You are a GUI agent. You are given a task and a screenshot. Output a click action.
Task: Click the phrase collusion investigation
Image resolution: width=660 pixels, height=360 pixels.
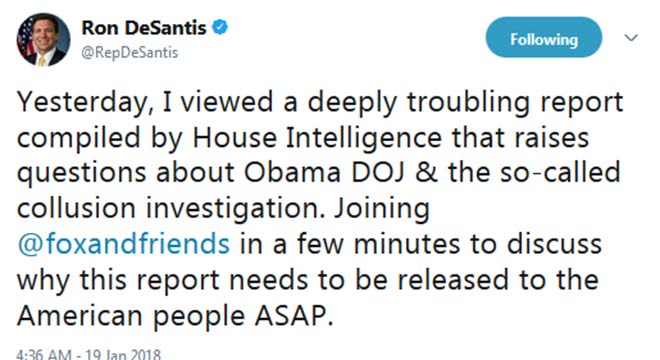pyautogui.click(x=171, y=208)
